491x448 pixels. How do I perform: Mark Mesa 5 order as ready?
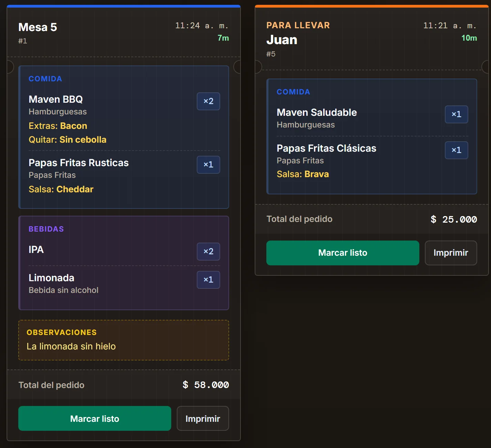pos(95,418)
